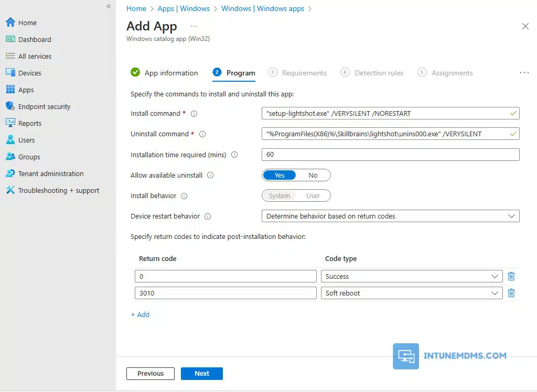The height and width of the screenshot is (392, 537).
Task: Expand the Soft reboot code type dropdown
Action: pyautogui.click(x=411, y=293)
